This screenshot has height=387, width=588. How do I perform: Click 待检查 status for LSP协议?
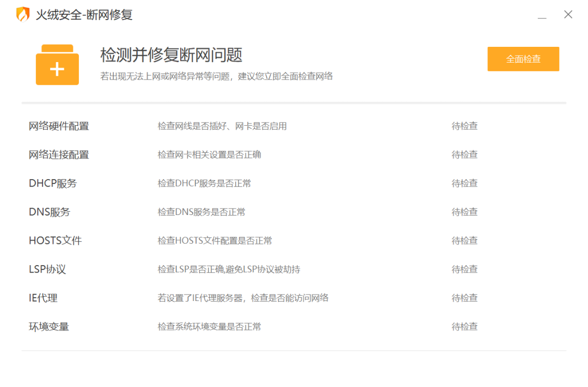[464, 269]
